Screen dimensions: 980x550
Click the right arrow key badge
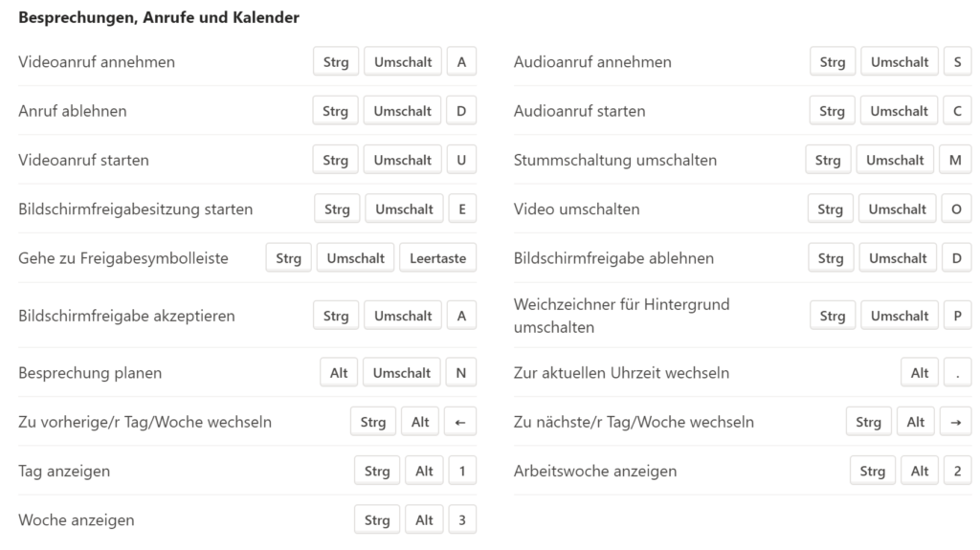coord(956,422)
